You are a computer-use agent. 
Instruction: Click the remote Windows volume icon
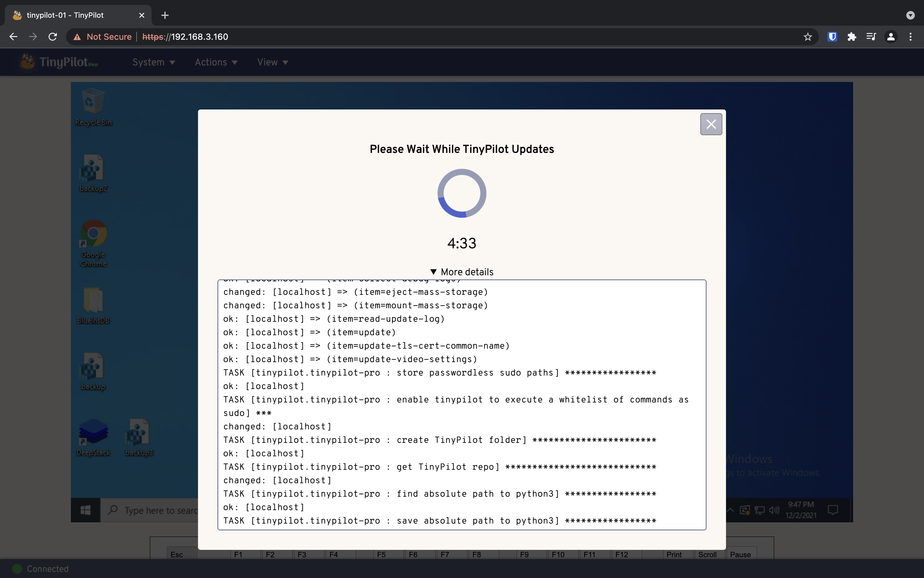[774, 510]
